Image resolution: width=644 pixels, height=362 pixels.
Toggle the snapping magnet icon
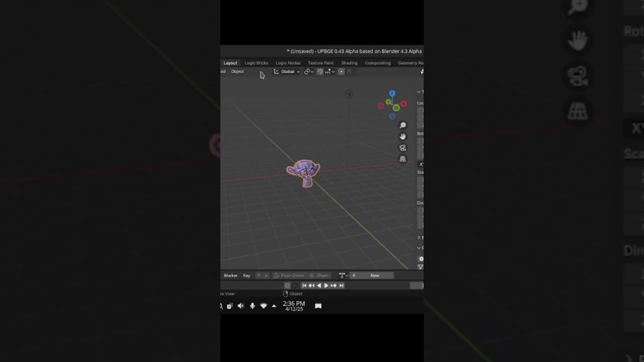click(x=320, y=71)
